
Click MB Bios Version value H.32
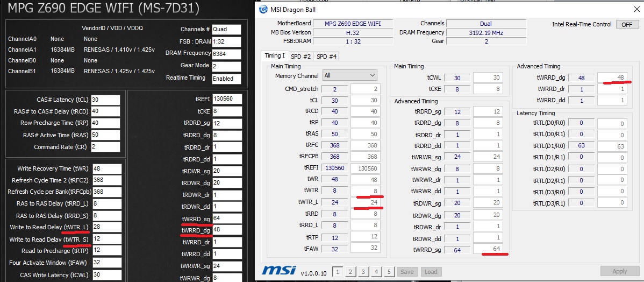coord(353,32)
